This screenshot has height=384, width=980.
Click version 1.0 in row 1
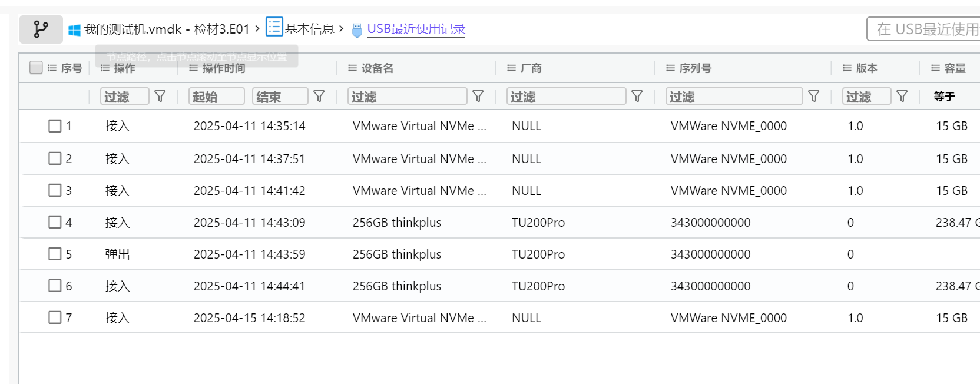[x=855, y=126]
